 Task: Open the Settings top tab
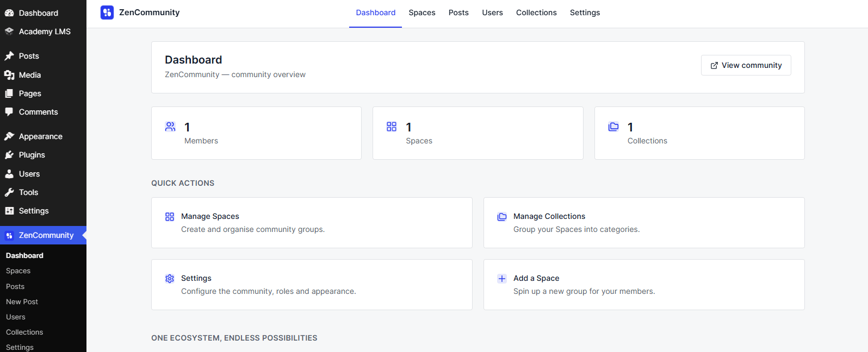point(585,12)
